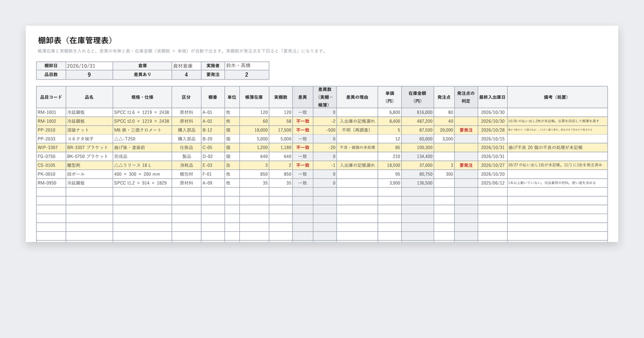The image size is (644, 338).
Task: Click the 発注点の判定 column header
Action: [466, 97]
